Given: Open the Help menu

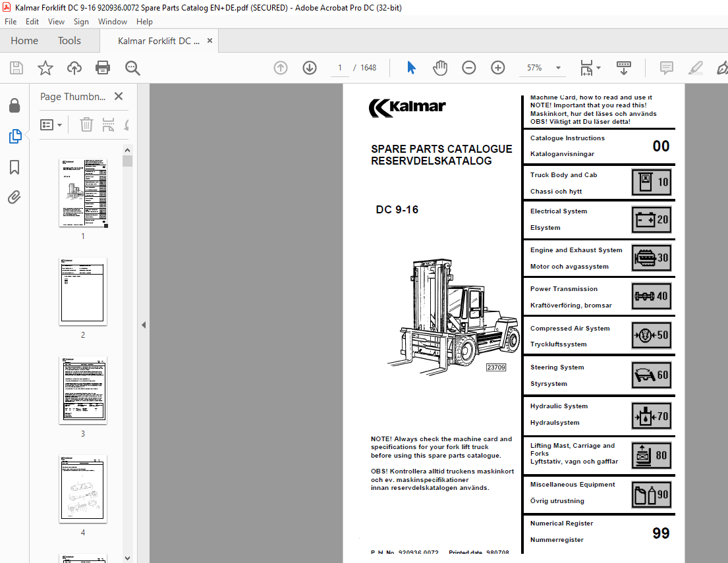Looking at the screenshot, I should pyautogui.click(x=144, y=21).
